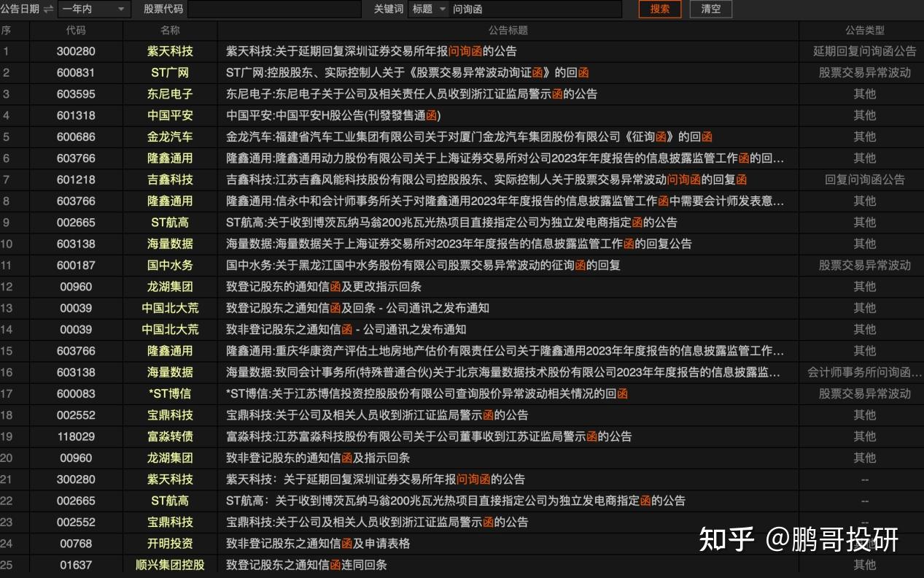The height and width of the screenshot is (578, 924).
Task: Select the 金龙汽车 name cell
Action: 170,136
